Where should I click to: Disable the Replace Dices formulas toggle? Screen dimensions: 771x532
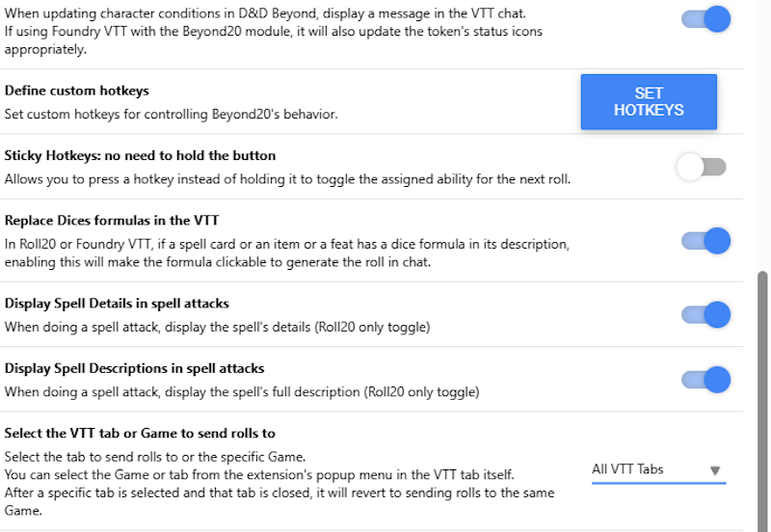705,241
